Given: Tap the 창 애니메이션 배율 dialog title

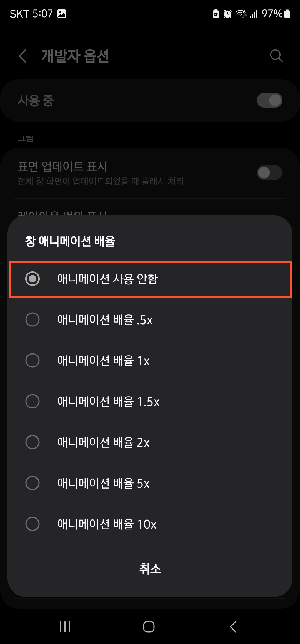Looking at the screenshot, I should point(70,242).
